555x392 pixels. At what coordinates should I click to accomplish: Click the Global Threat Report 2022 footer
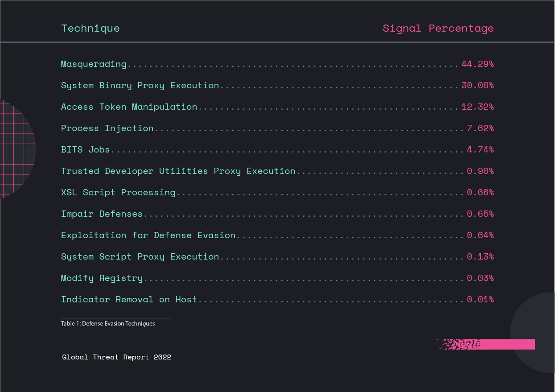pyautogui.click(x=116, y=357)
